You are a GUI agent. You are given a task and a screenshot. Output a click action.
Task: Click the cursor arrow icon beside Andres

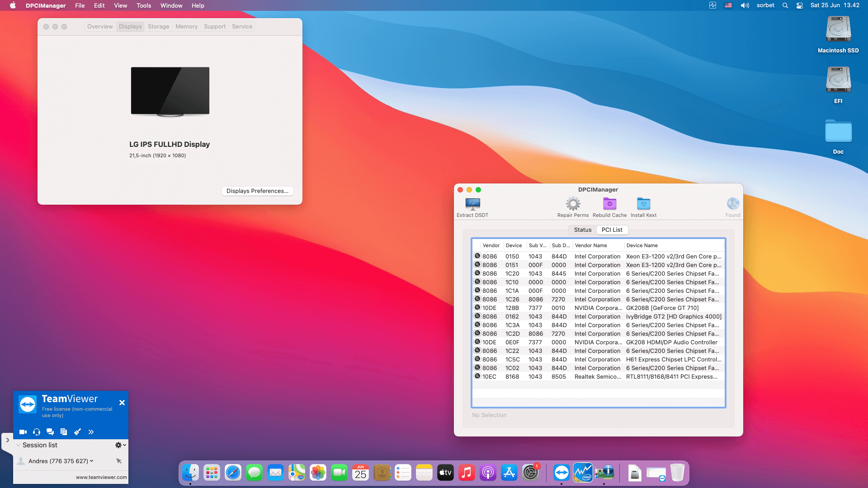(x=119, y=461)
